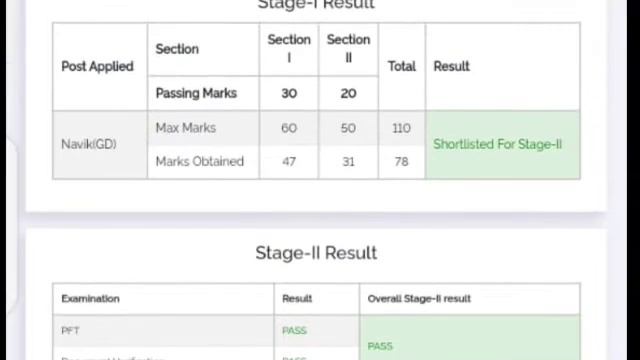Click the overall Stage-II PASS cell
The image size is (640, 360).
(x=469, y=338)
